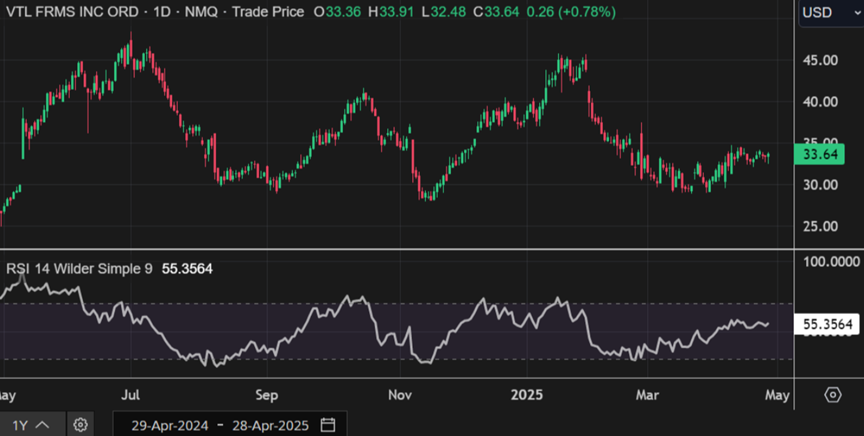The image size is (864, 436).
Task: Click the 1D interval label in header
Action: click(158, 12)
